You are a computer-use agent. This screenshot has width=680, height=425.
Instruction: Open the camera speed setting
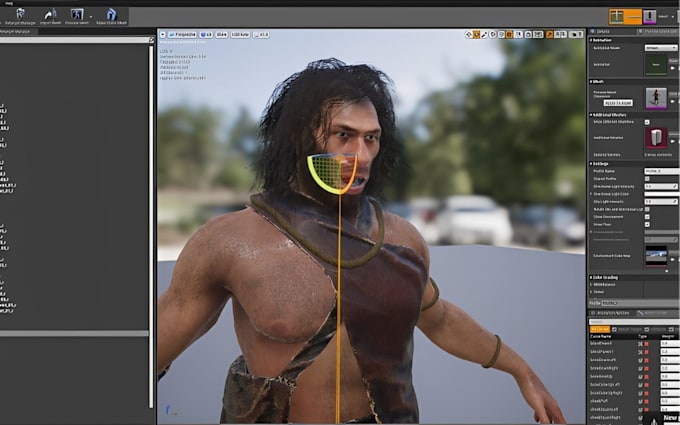576,34
